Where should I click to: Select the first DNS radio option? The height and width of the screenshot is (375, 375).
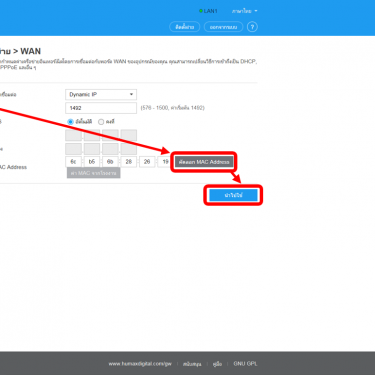pyautogui.click(x=70, y=122)
